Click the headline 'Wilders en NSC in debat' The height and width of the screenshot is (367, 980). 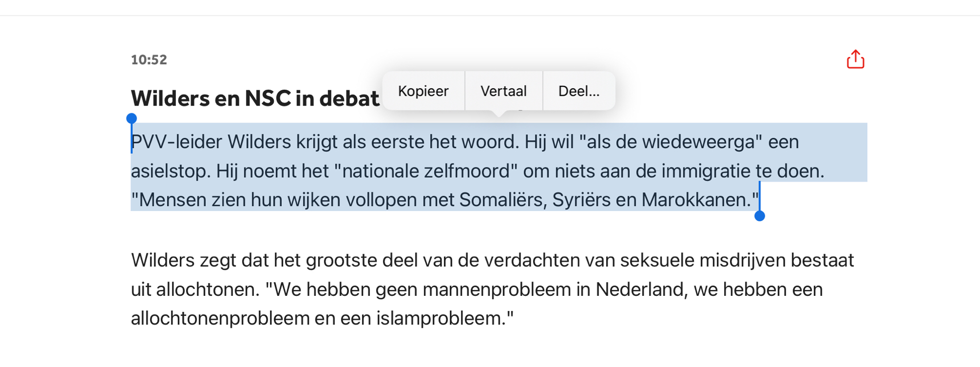coord(255,99)
